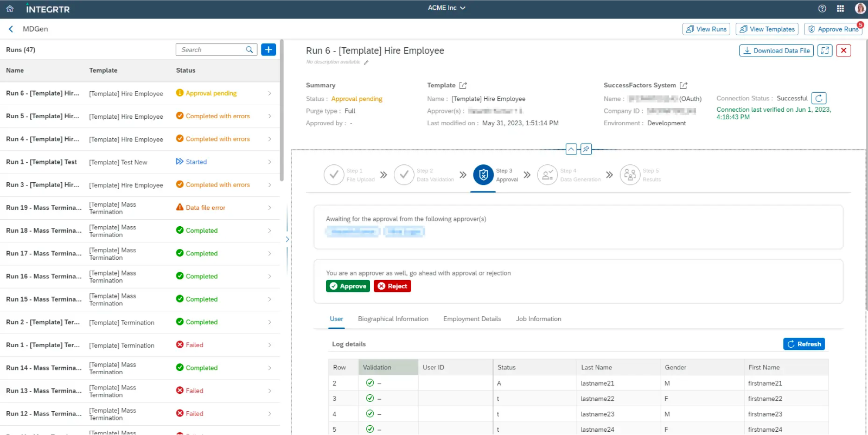Screen dimensions: 868x435
Task: Open the help question mark icon
Action: pos(822,9)
